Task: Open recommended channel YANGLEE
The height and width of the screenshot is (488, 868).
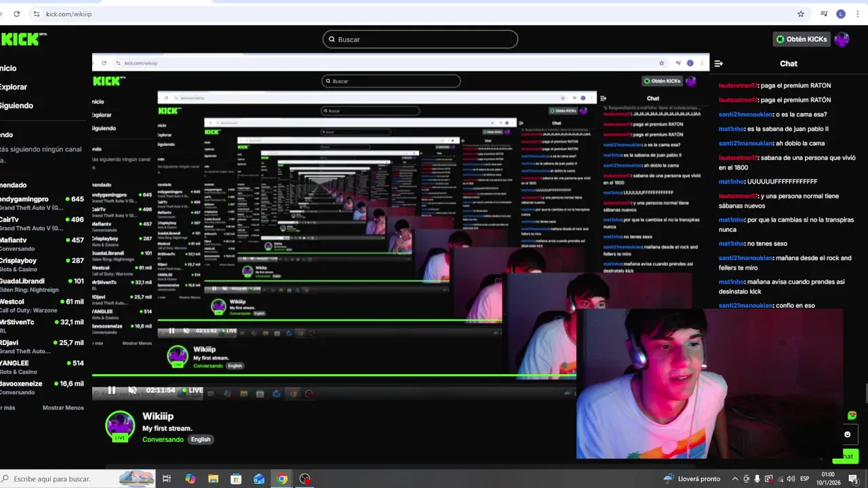Action: click(42, 367)
